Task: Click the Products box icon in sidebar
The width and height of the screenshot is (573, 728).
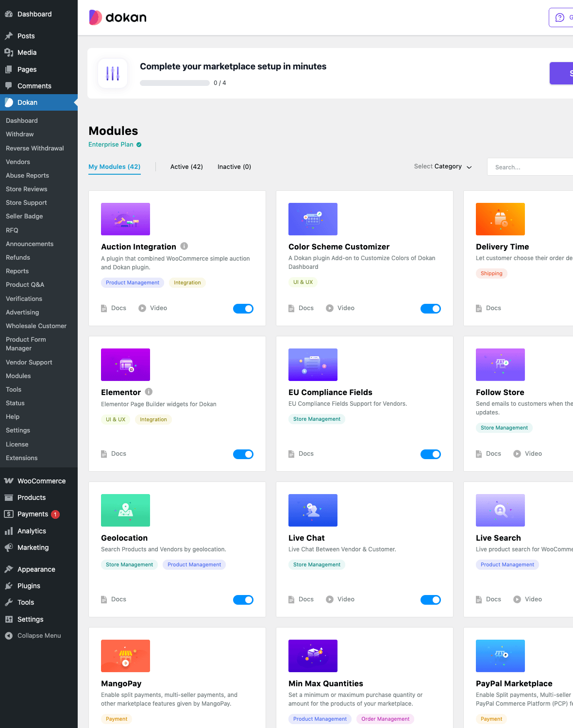Action: click(x=9, y=497)
